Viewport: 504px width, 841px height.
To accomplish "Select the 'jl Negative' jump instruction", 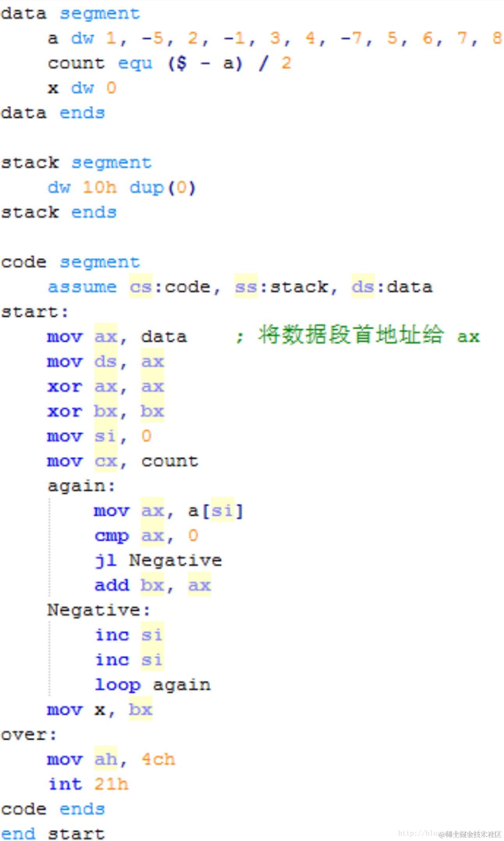I will click(158, 561).
